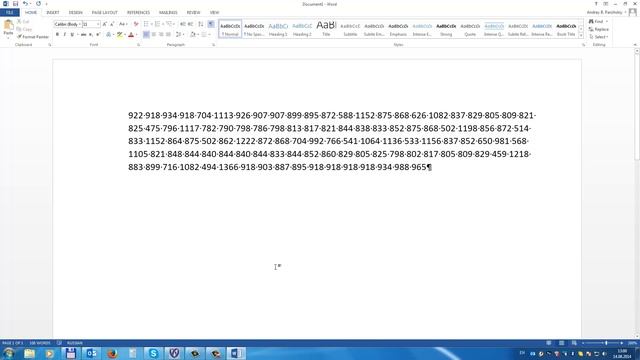This screenshot has height=360, width=640.
Task: Switch to Print Layout view in status bar
Action: point(562,343)
